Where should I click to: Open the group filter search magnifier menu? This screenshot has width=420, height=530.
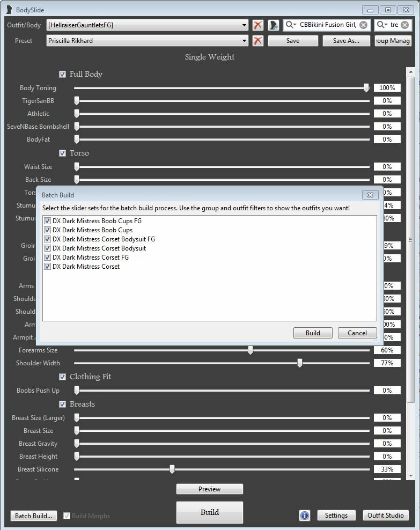[291, 25]
